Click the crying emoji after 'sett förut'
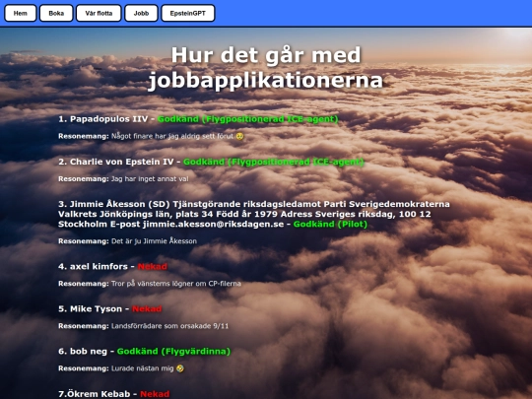Viewport: 532px width, 399px height. 239,136
